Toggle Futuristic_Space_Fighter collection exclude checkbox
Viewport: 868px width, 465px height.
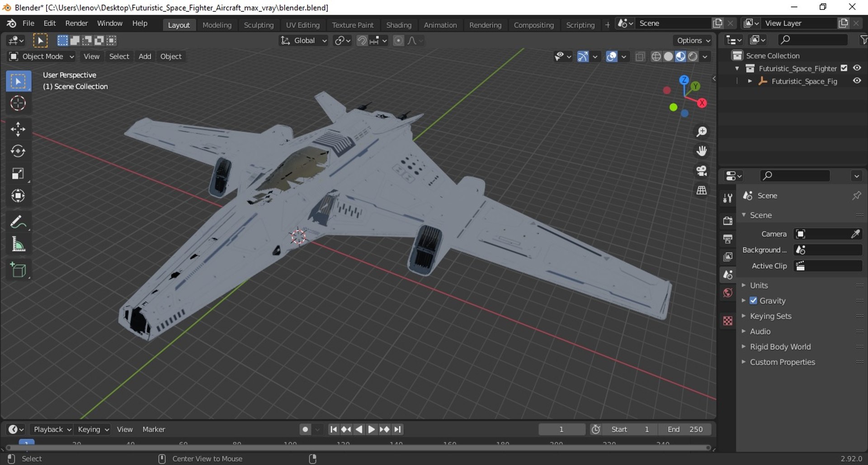844,68
